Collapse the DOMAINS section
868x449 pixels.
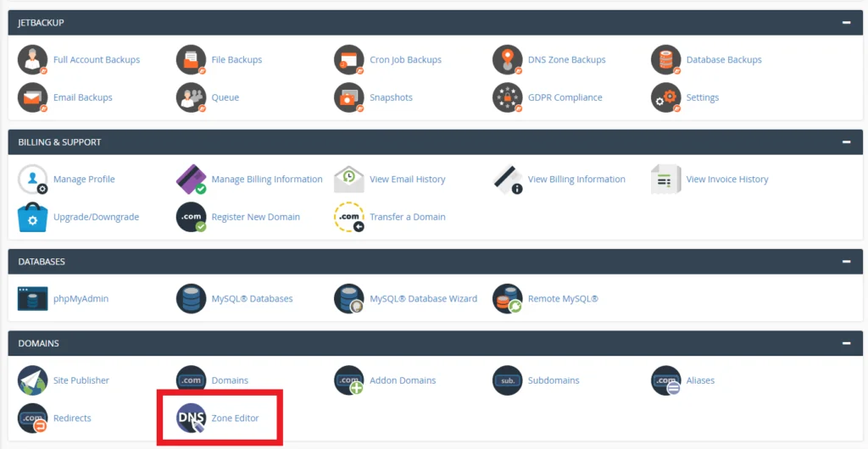pos(846,343)
